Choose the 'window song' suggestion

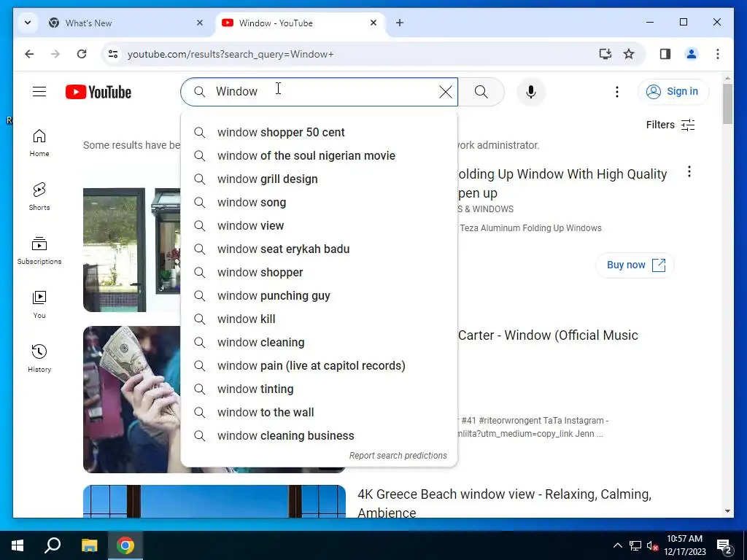pyautogui.click(x=320, y=203)
